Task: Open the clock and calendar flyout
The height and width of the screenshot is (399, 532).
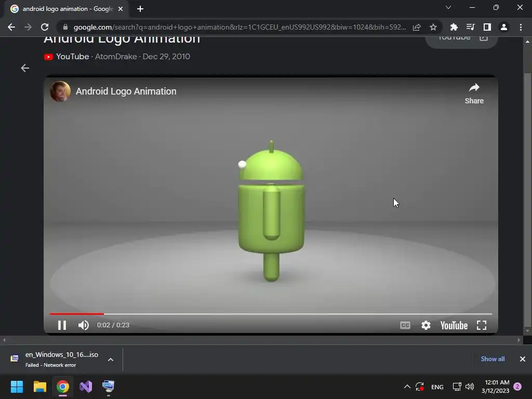Action: [x=495, y=387]
